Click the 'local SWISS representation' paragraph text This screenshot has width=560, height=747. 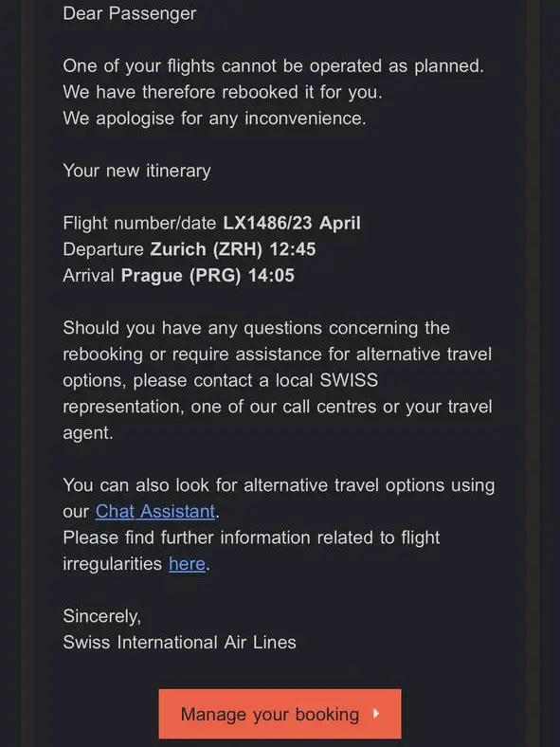pyautogui.click(x=279, y=380)
